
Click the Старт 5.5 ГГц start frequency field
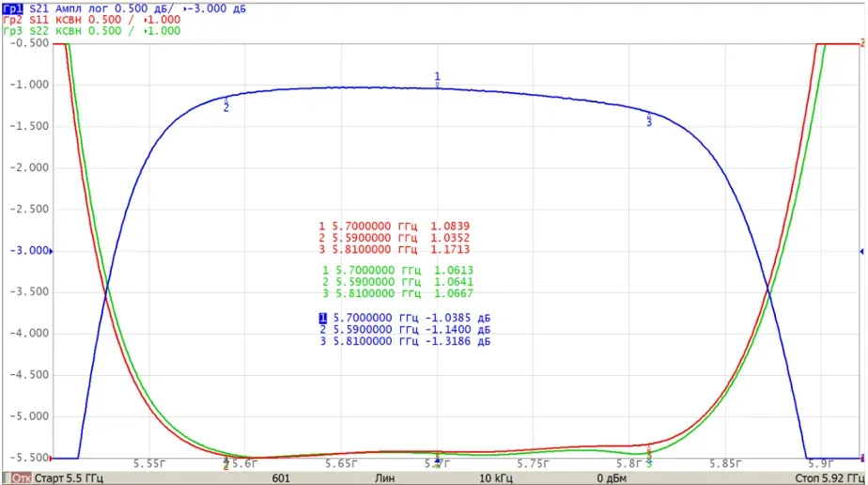(x=69, y=478)
